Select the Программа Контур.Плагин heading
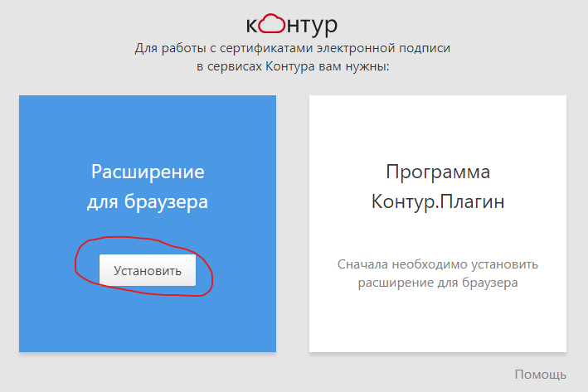The image size is (588, 392). coord(438,186)
